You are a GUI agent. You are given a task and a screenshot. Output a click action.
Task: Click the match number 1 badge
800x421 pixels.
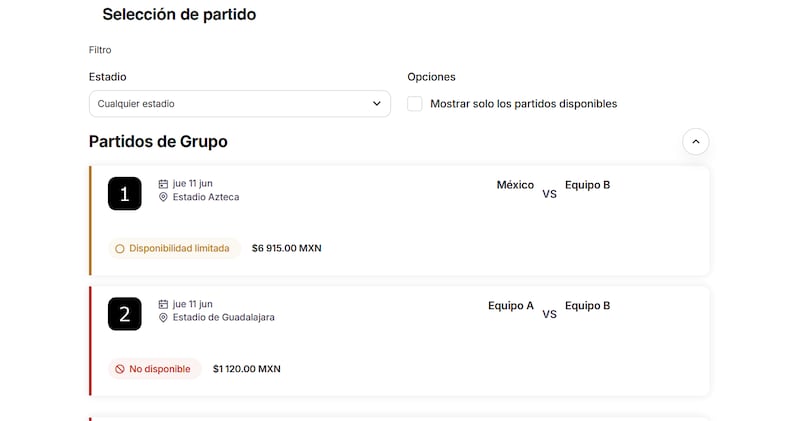click(x=124, y=194)
